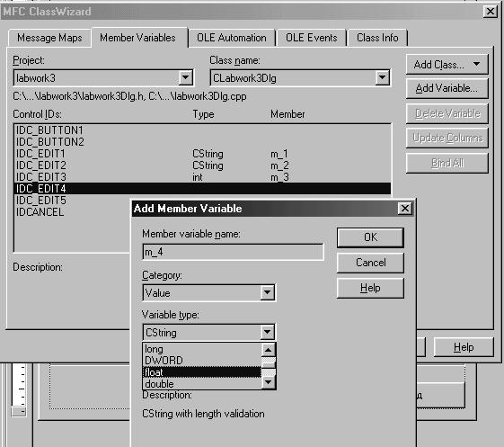504x447 pixels.
Task: Select the IDC_EDIT5 row
Action: 73,201
